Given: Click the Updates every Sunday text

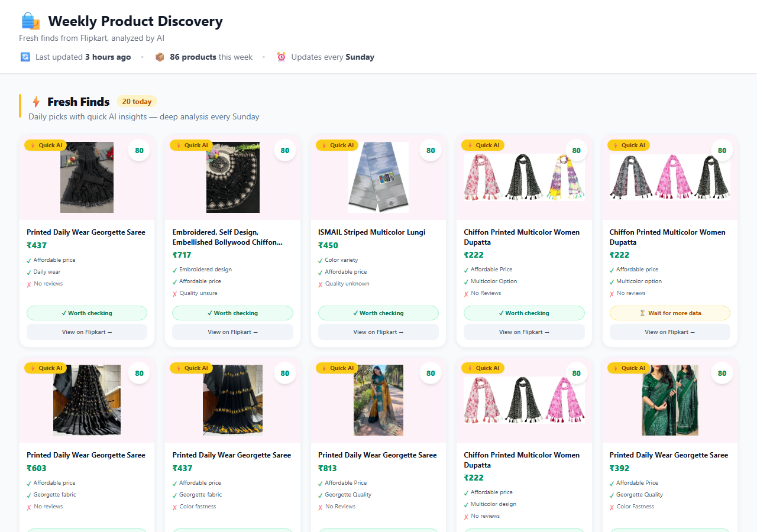Looking at the screenshot, I should point(333,57).
